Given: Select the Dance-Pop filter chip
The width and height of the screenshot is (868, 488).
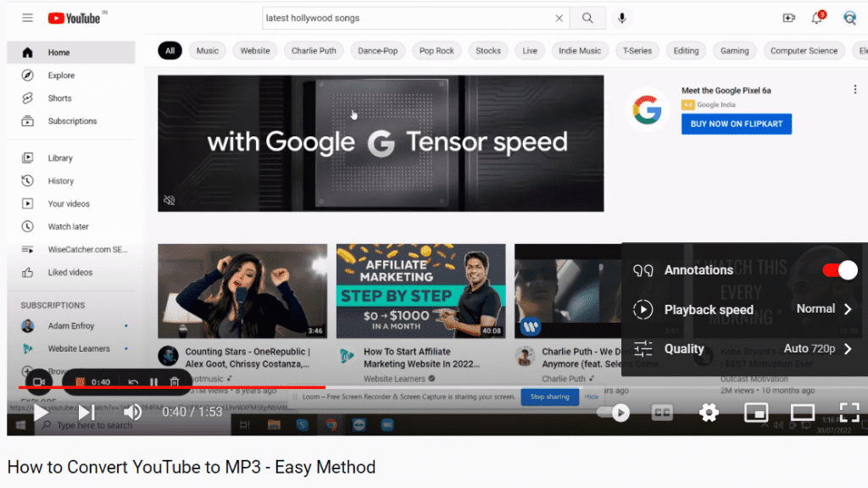Looking at the screenshot, I should 377,51.
